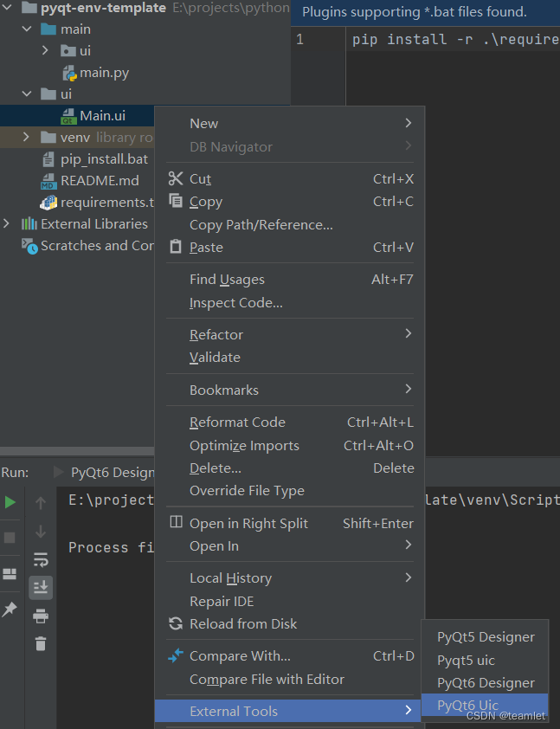Choose Delete... menu entry
Image resolution: width=560 pixels, height=729 pixels.
[290, 468]
